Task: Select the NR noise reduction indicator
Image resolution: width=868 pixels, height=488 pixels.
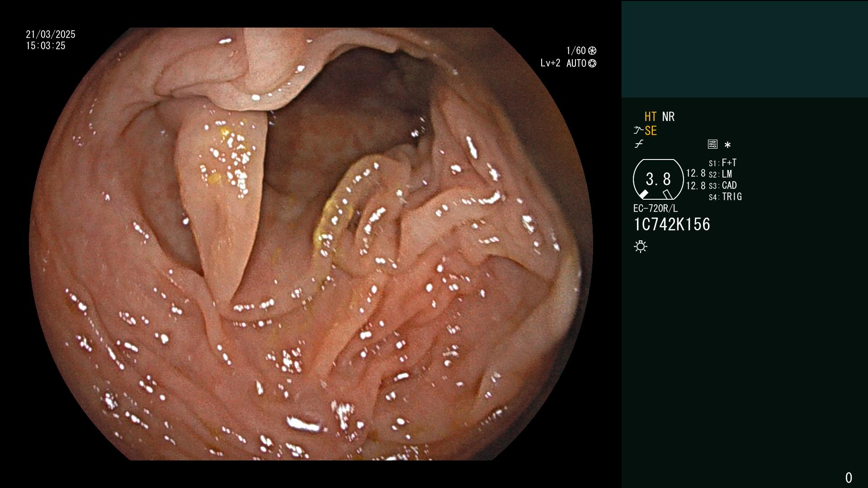Action: (668, 117)
